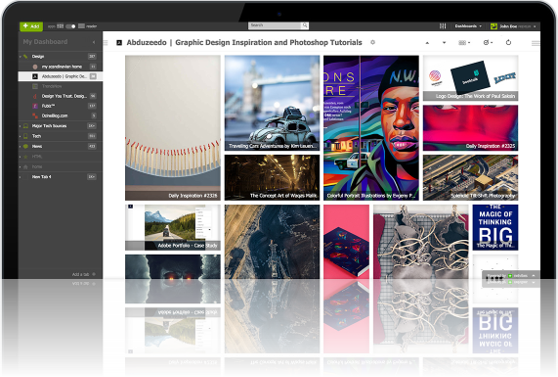The width and height of the screenshot is (558, 377).
Task: Open The Magic of Thinking Big thumbnail
Action: pos(495,227)
